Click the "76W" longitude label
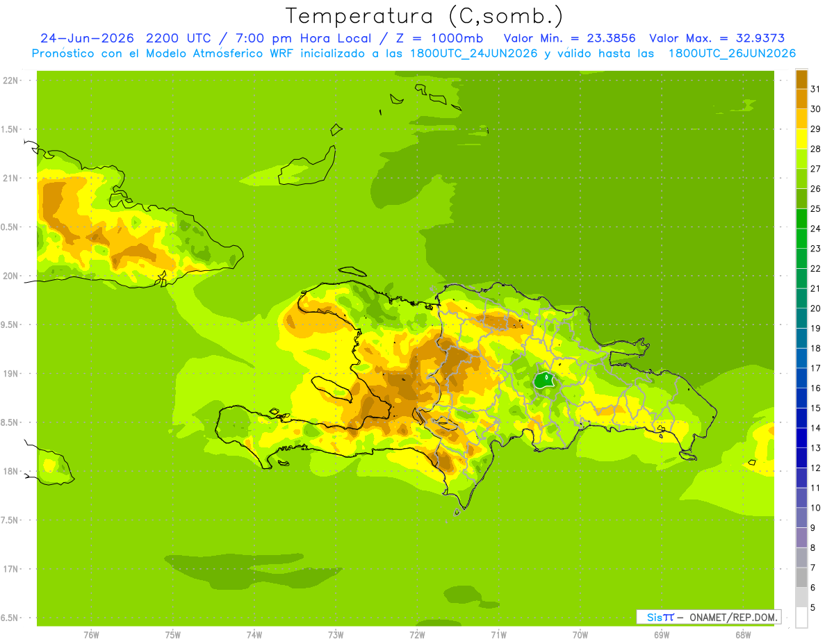This screenshot has width=834, height=644. 91,635
